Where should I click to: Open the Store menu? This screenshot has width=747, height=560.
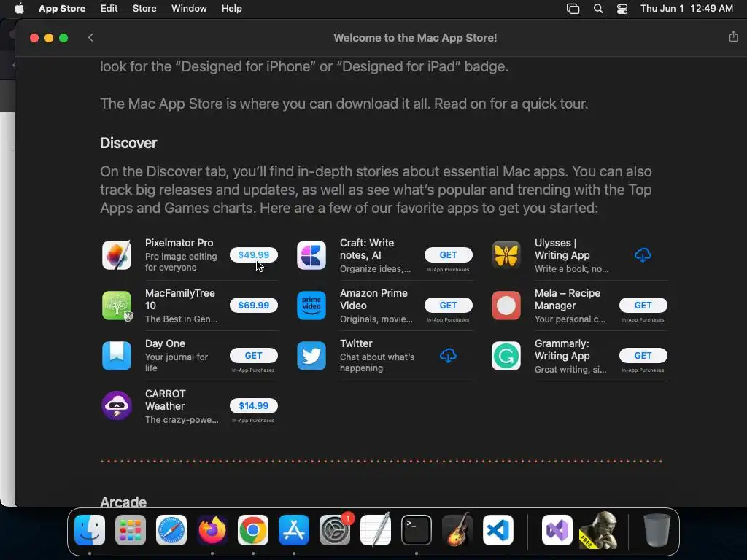click(x=144, y=9)
